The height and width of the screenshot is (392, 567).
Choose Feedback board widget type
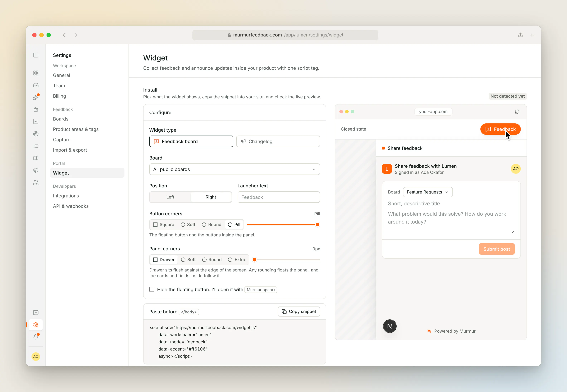point(191,141)
